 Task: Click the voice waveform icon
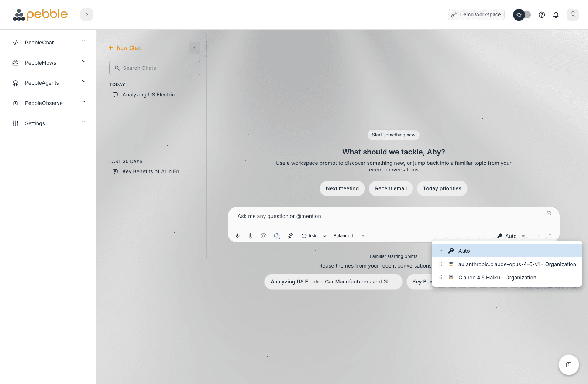click(x=537, y=236)
